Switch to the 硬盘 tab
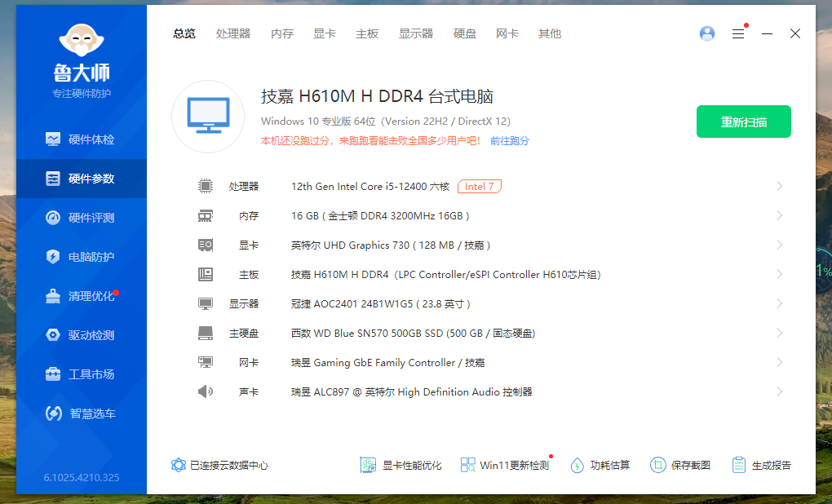The width and height of the screenshot is (832, 504). click(465, 34)
